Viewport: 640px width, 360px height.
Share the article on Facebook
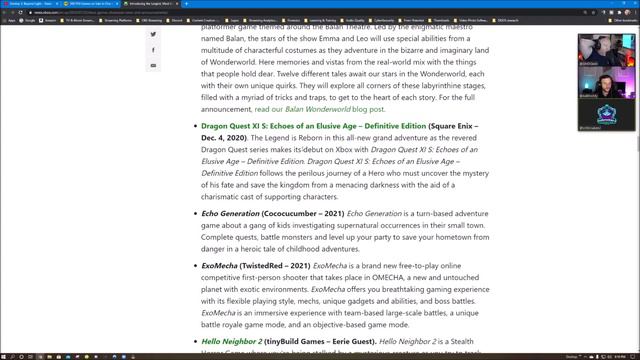point(153,50)
